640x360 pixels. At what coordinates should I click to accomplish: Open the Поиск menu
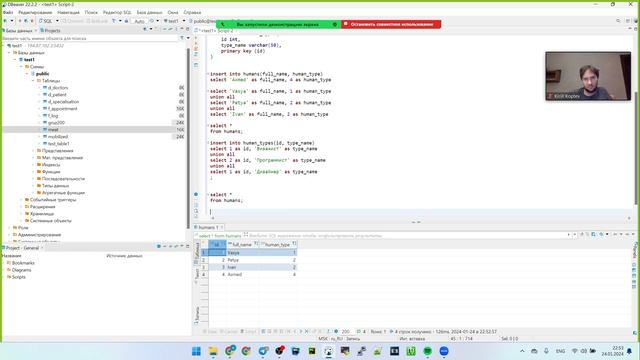click(91, 13)
